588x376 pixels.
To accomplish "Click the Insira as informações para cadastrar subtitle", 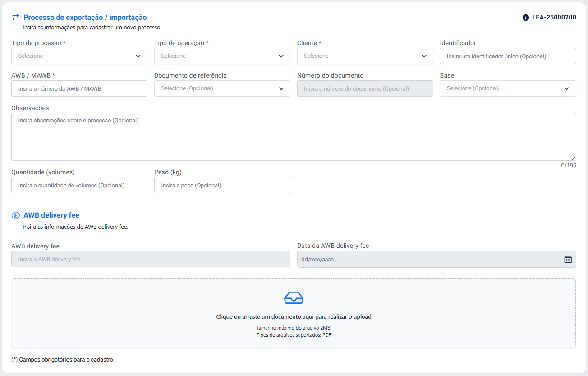I will tap(92, 28).
